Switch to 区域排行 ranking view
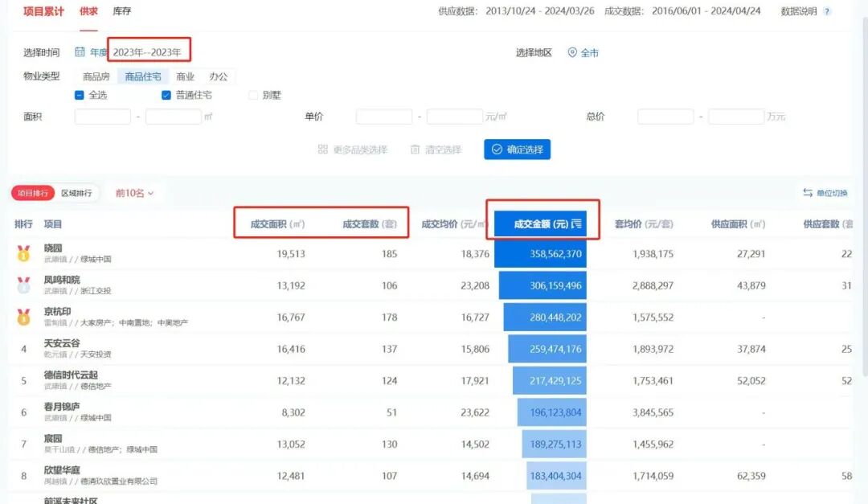Viewport: 868px width, 504px height. click(x=76, y=193)
